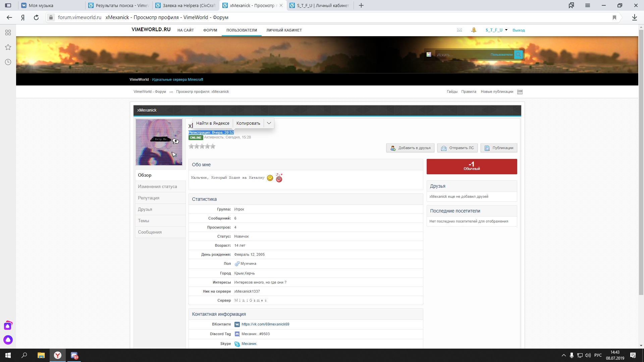This screenshot has height=362, width=644.
Task: Open Гайды link
Action: [x=452, y=92]
